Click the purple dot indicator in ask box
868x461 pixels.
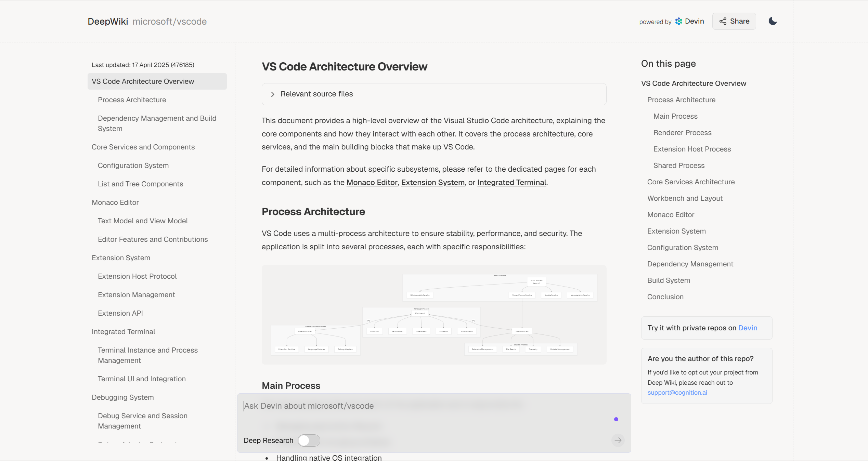click(616, 419)
